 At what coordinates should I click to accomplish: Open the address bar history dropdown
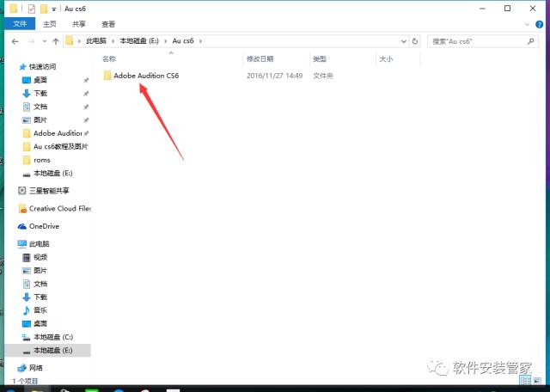coord(406,40)
